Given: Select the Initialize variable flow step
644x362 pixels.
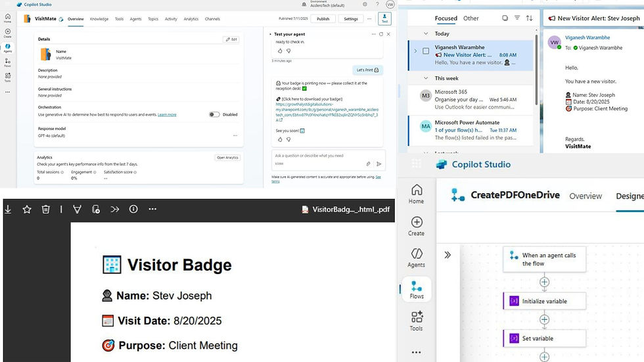Looking at the screenshot, I should pyautogui.click(x=545, y=302).
